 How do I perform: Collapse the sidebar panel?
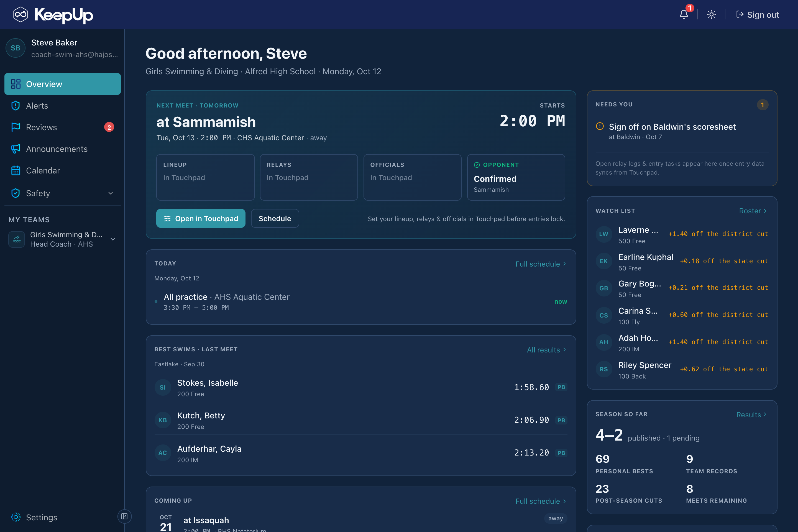(124, 516)
